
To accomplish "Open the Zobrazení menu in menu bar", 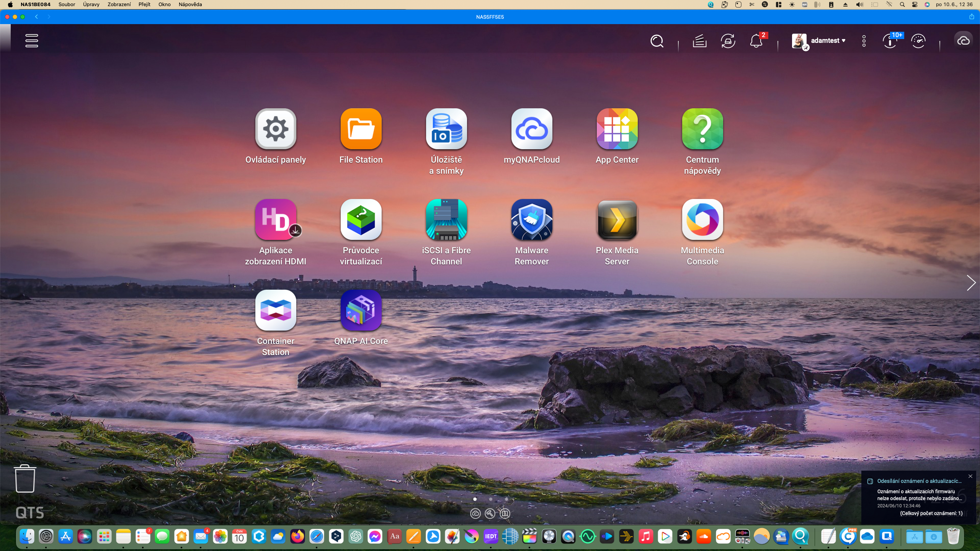I will point(119,5).
